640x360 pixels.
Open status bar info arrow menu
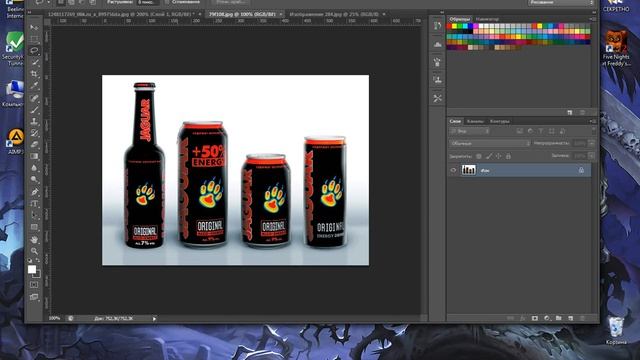pyautogui.click(x=154, y=318)
